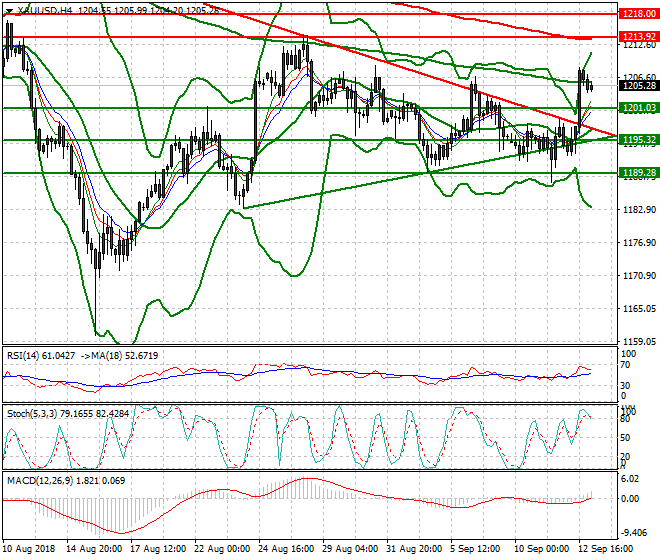Click the 29 Aug 04:00 time label
The width and height of the screenshot is (660, 560).
350,549
